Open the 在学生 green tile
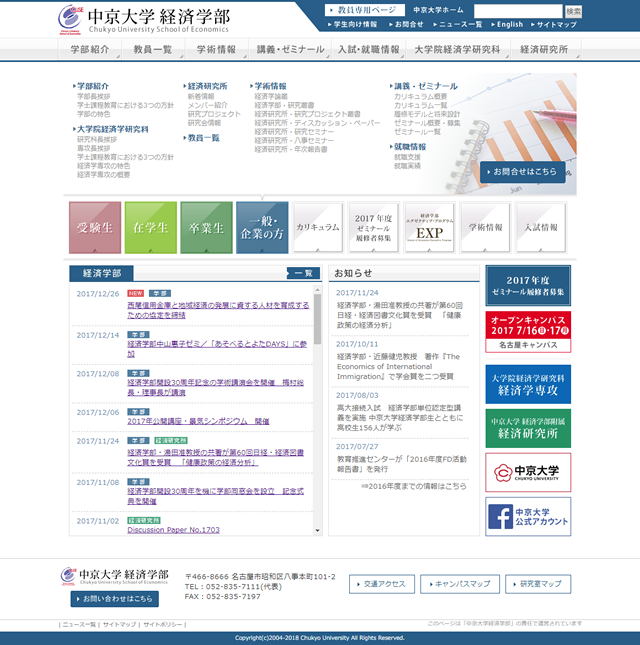 tap(151, 227)
